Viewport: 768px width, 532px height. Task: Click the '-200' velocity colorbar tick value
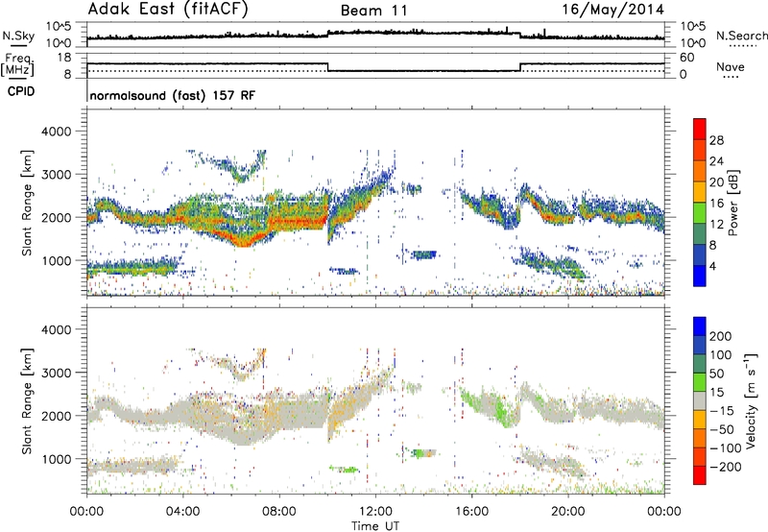pos(725,467)
